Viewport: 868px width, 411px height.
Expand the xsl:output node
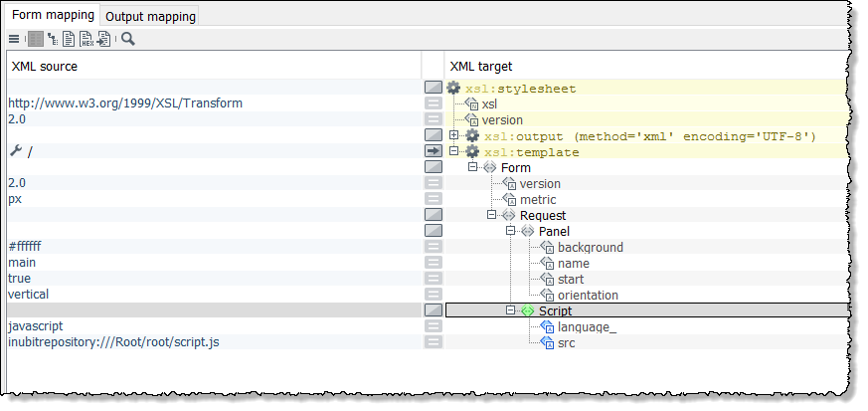point(454,135)
